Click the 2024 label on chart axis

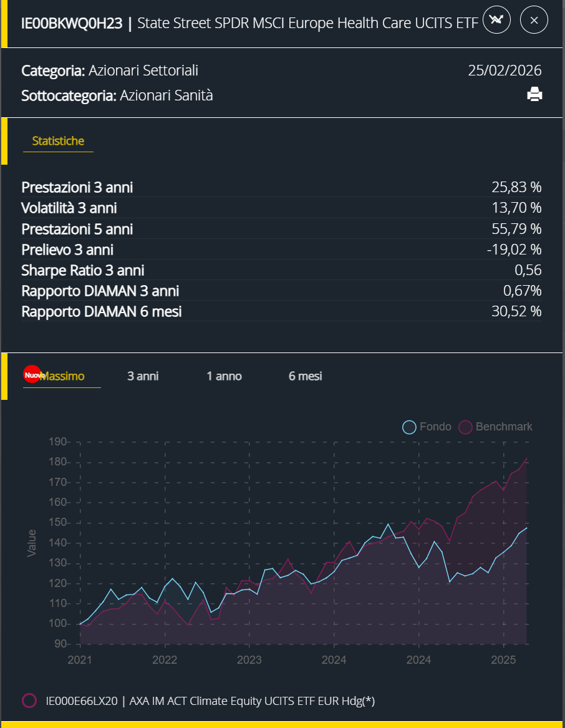[334, 660]
